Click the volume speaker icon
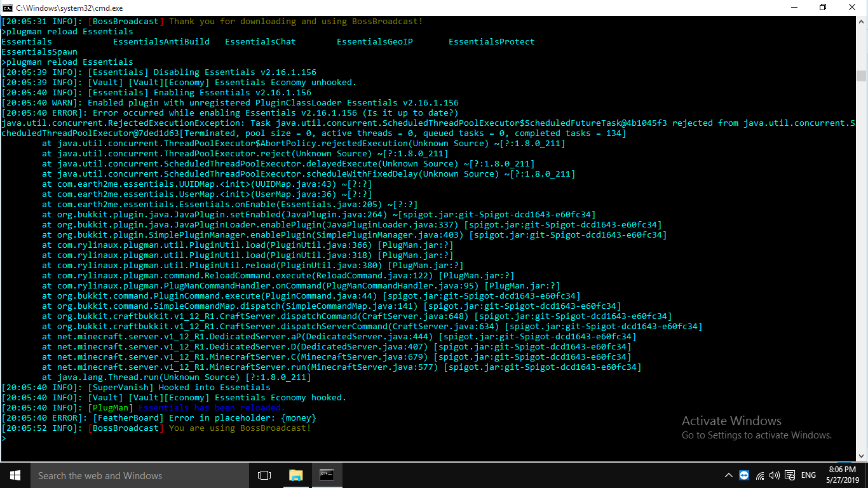 774,475
